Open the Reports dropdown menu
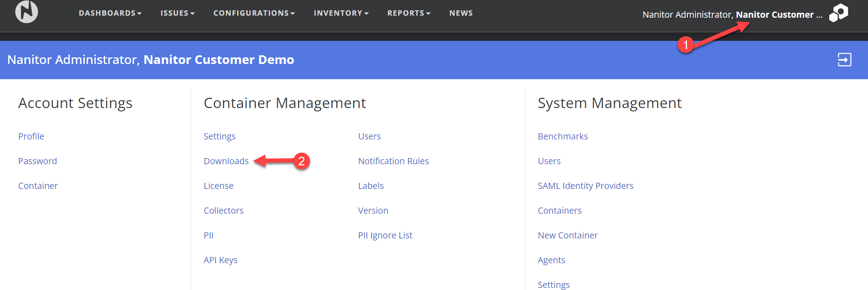The image size is (868, 290). click(408, 13)
